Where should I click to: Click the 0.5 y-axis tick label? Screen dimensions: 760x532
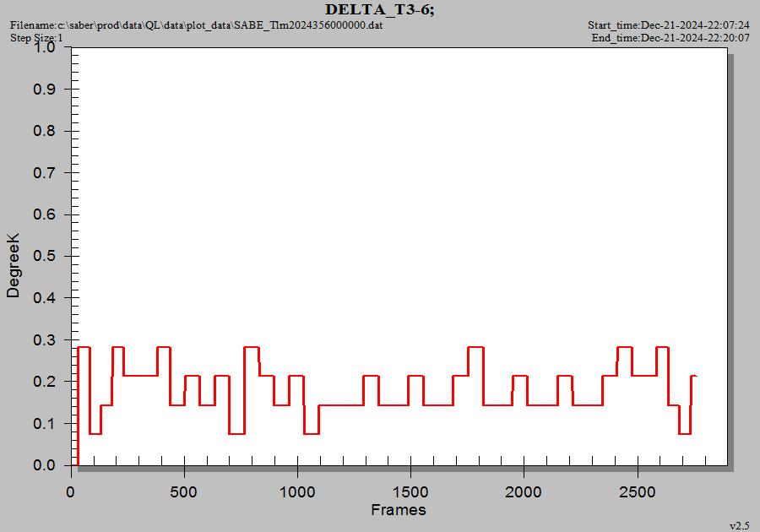click(44, 257)
